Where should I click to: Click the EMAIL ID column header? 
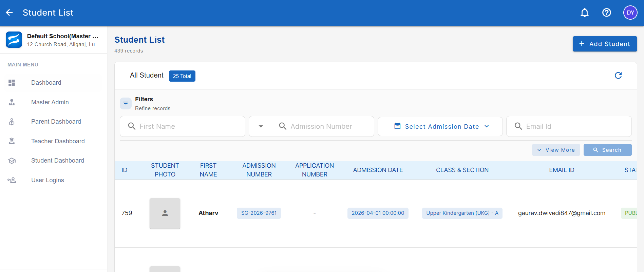click(562, 170)
